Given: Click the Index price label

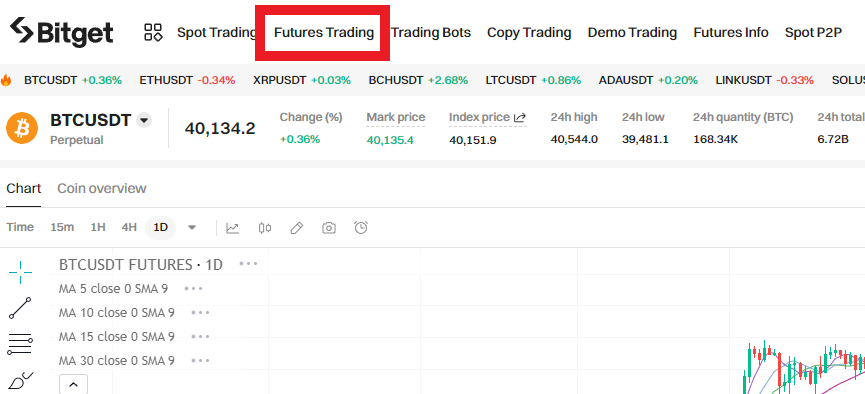Looking at the screenshot, I should (x=479, y=118).
